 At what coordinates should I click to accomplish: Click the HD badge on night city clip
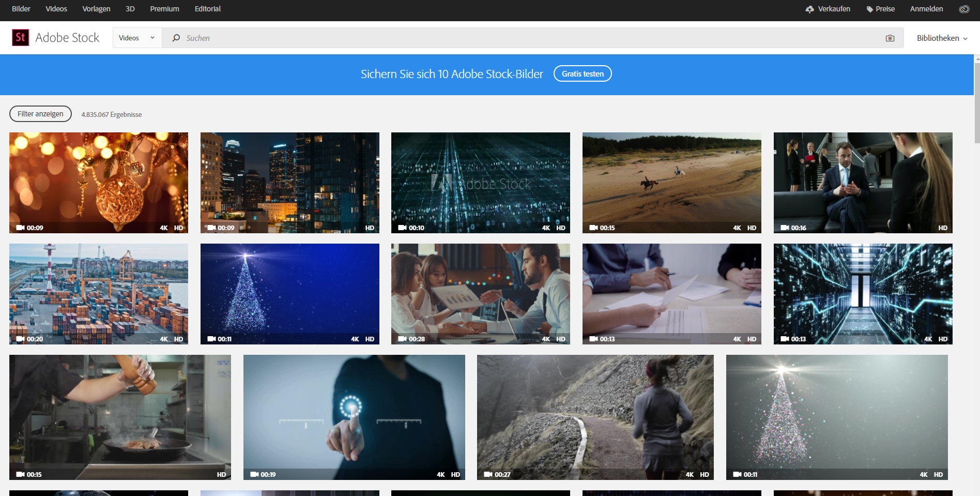(x=370, y=228)
